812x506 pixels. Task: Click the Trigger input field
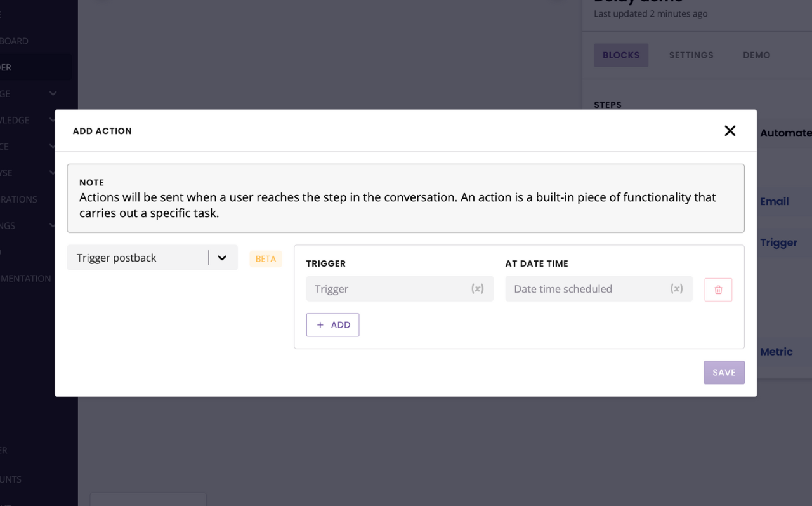click(400, 289)
